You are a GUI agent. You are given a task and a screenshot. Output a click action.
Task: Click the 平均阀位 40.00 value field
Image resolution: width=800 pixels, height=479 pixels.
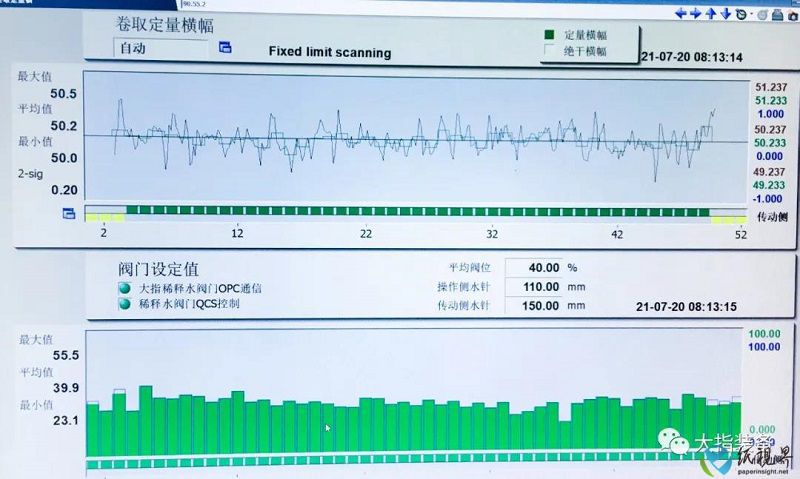(x=534, y=267)
